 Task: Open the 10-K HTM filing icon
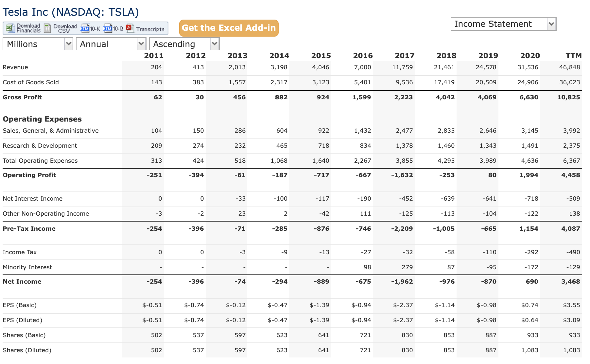pyautogui.click(x=85, y=28)
